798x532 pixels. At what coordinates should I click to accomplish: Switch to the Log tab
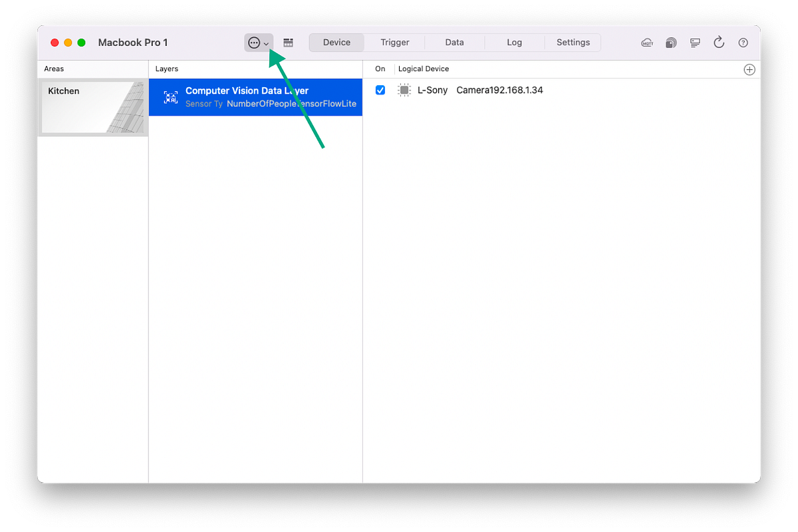point(514,42)
